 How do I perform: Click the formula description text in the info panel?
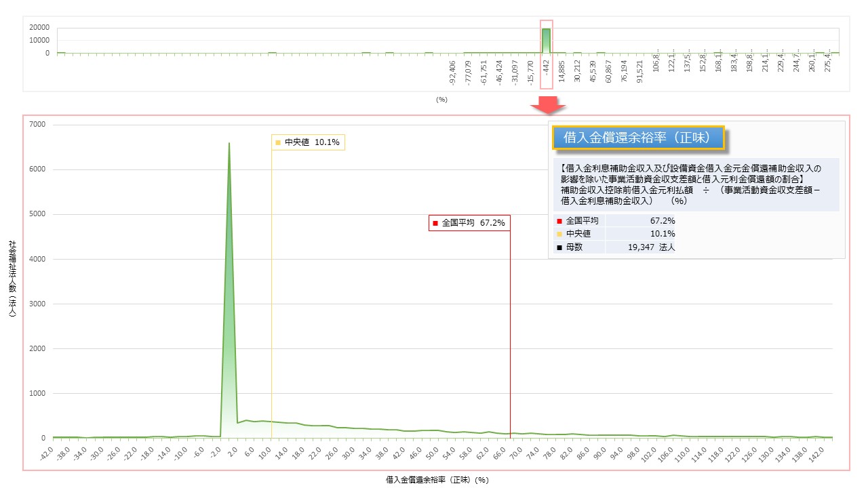tap(691, 184)
